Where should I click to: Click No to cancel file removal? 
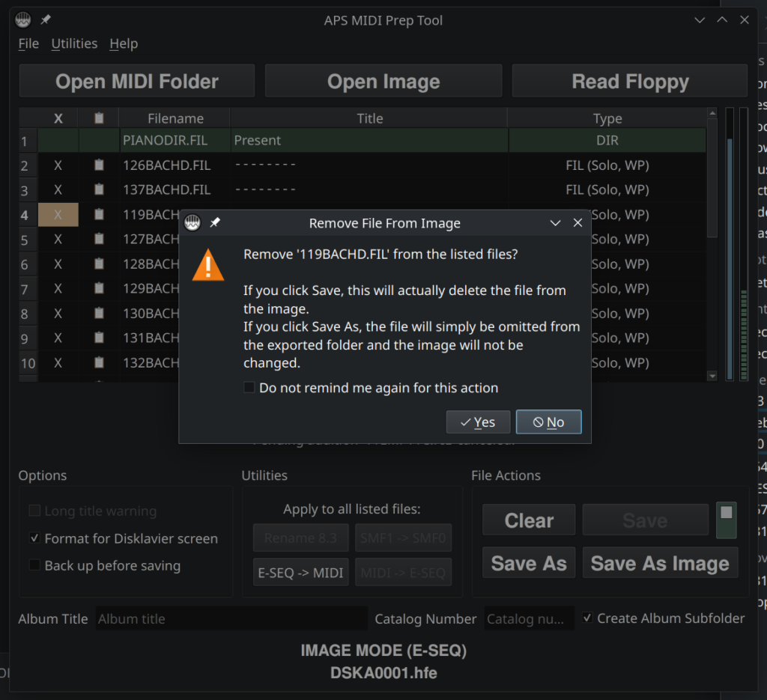pyautogui.click(x=548, y=421)
